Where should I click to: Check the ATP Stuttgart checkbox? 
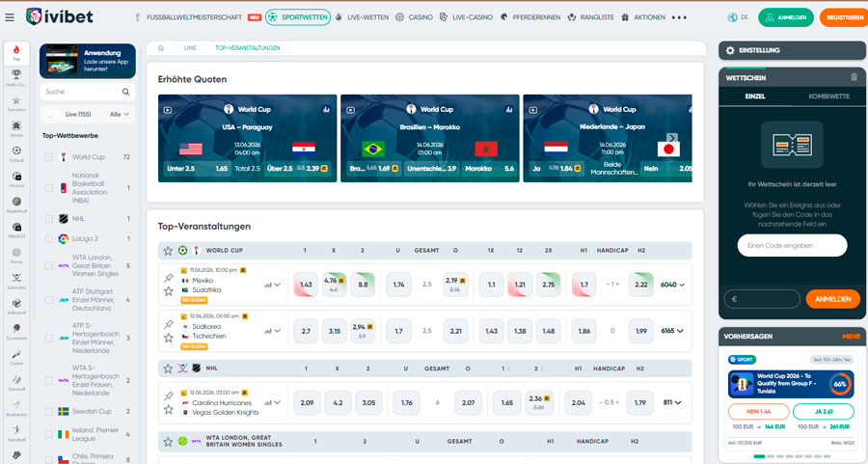(x=49, y=300)
